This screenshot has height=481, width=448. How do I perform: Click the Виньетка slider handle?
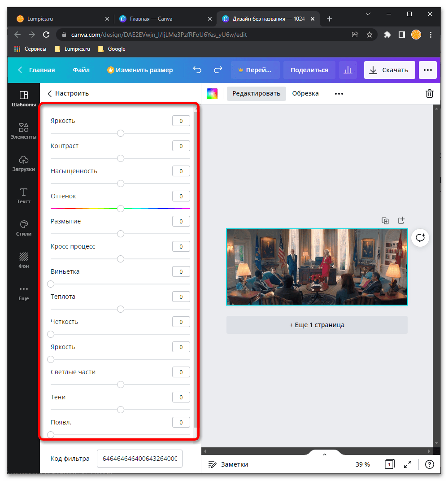[x=51, y=284]
